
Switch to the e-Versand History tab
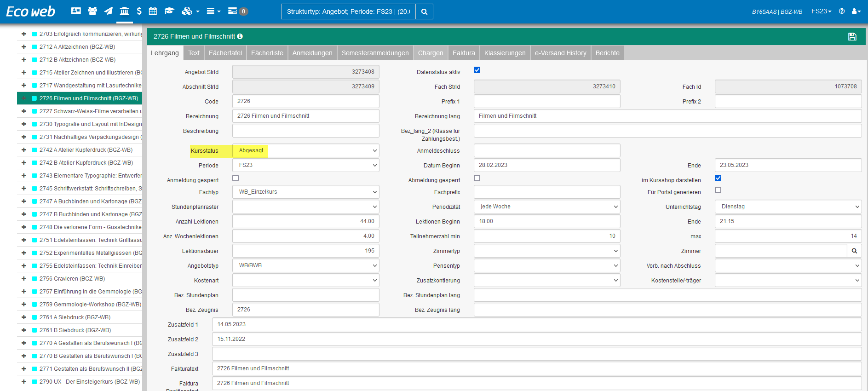560,53
